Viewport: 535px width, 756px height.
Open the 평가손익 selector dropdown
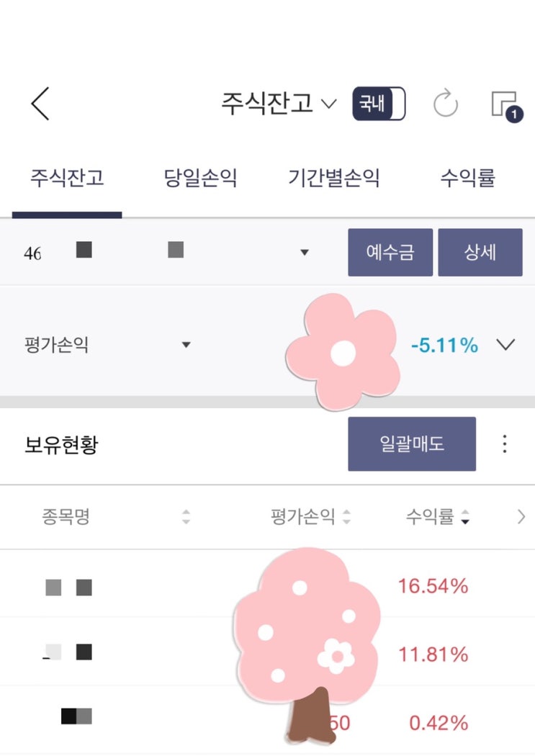click(x=186, y=345)
